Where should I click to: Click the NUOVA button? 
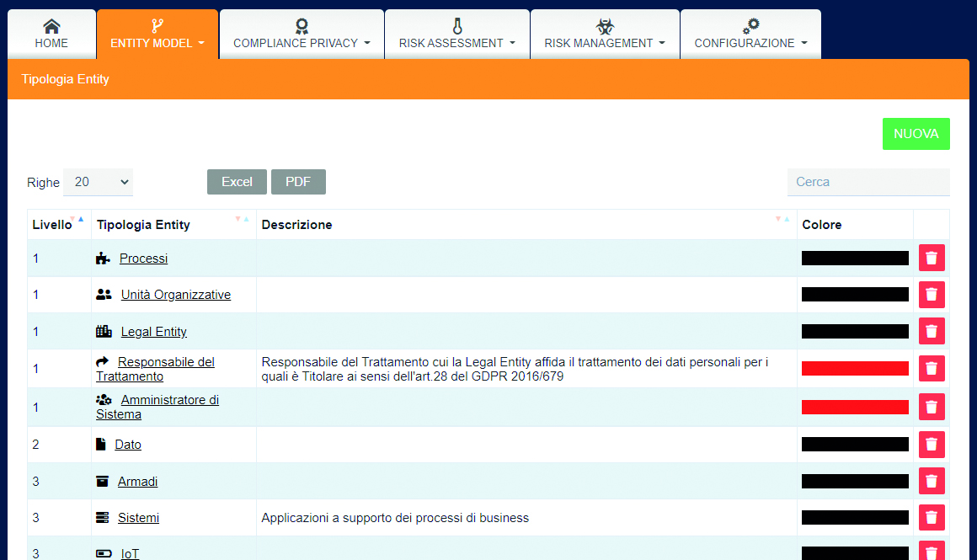tap(916, 133)
